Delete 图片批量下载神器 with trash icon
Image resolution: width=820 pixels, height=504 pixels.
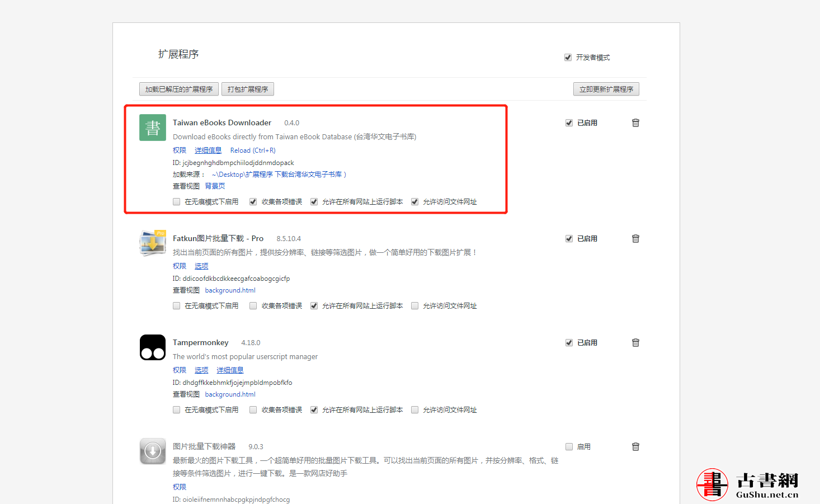(x=635, y=446)
